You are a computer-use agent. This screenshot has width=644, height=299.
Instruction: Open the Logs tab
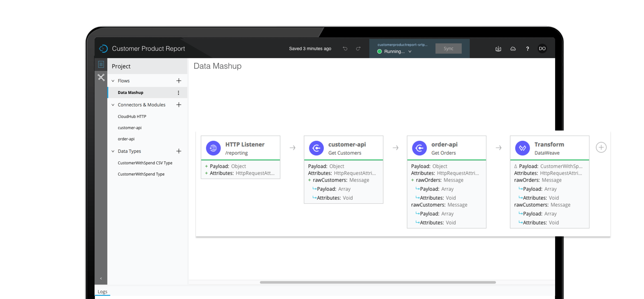(x=102, y=292)
